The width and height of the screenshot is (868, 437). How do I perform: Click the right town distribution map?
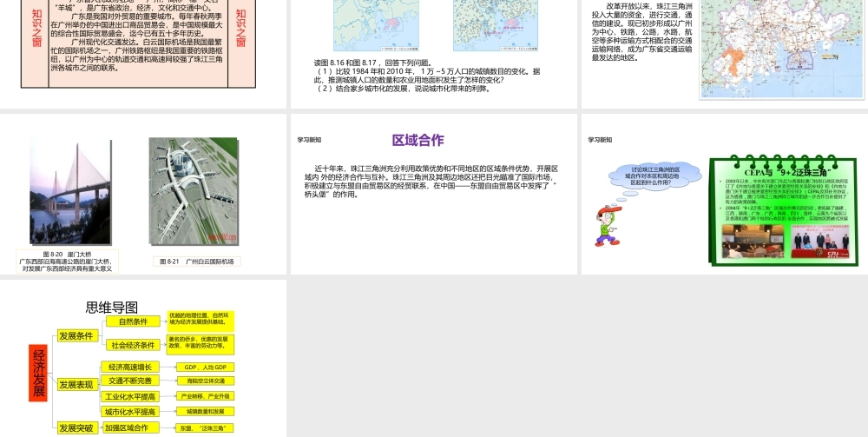pos(496,25)
